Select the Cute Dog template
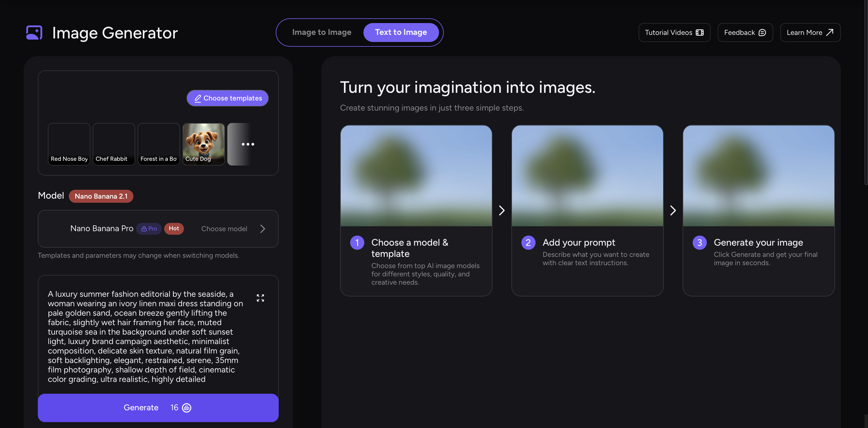The height and width of the screenshot is (428, 868). click(x=203, y=144)
